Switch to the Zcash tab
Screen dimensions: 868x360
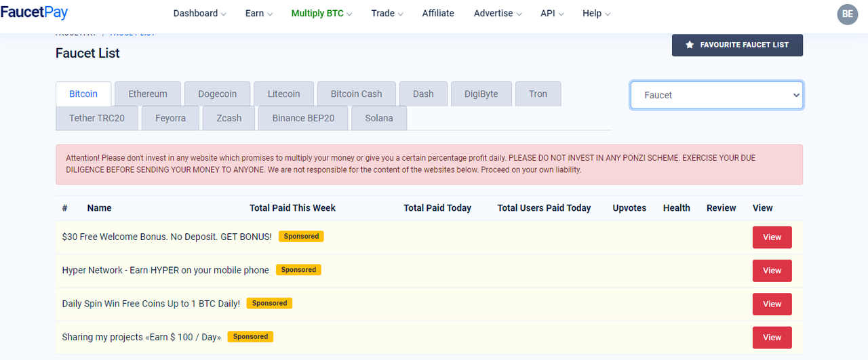click(x=229, y=118)
